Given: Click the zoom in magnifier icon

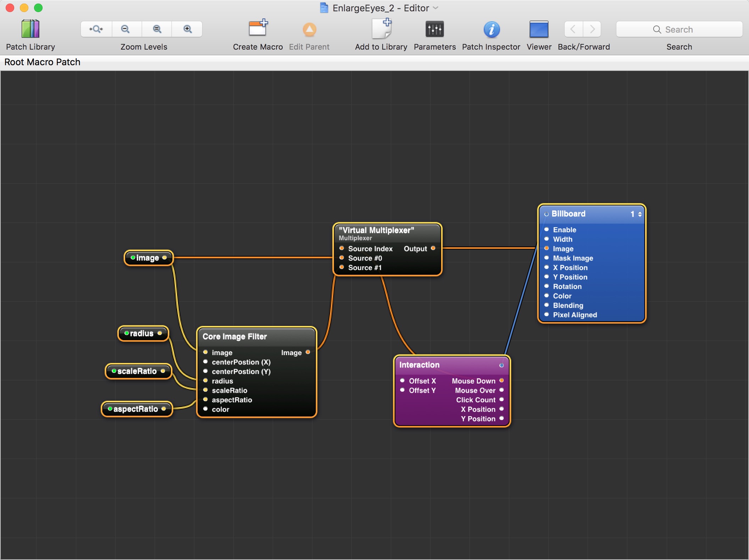Looking at the screenshot, I should [x=188, y=29].
